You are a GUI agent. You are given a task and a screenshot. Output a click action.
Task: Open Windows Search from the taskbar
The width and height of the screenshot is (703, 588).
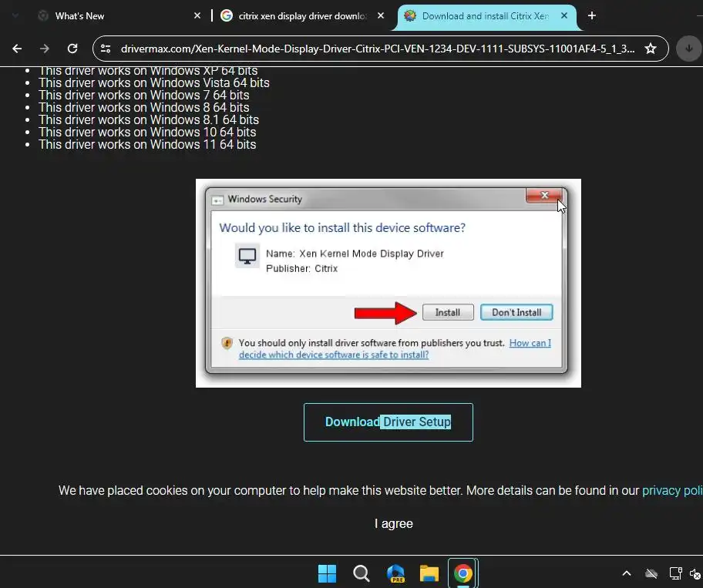(361, 573)
